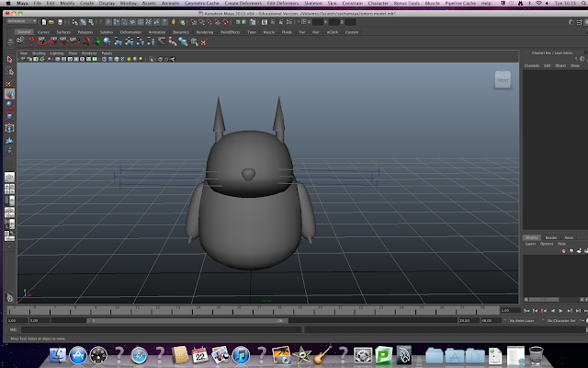The width and height of the screenshot is (588, 368).
Task: Pick the Scale tool in the toolbox
Action: 9,117
